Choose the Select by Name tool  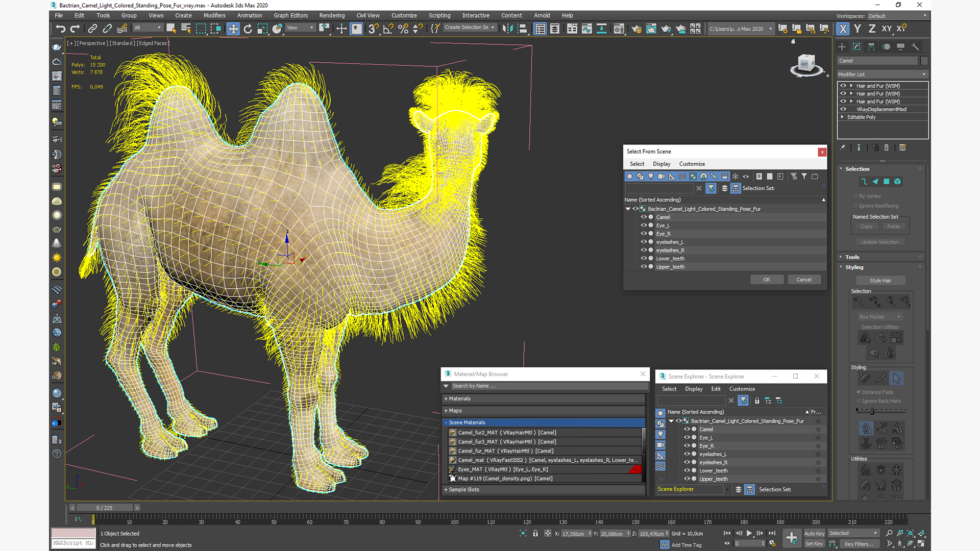pos(186,29)
